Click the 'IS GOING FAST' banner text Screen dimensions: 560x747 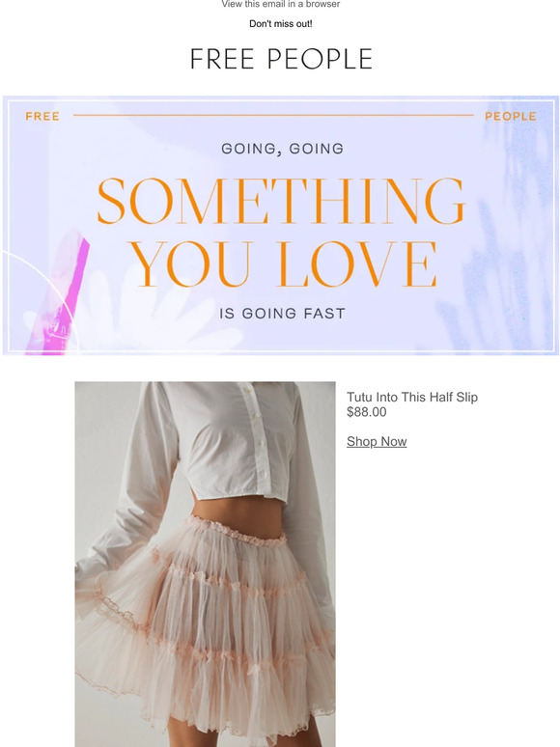(x=282, y=314)
